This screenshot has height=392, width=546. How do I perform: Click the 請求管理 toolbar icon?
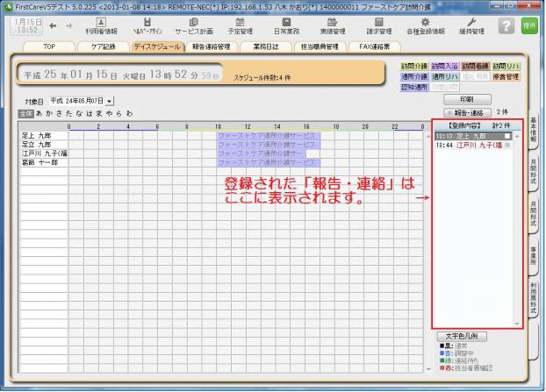[378, 26]
